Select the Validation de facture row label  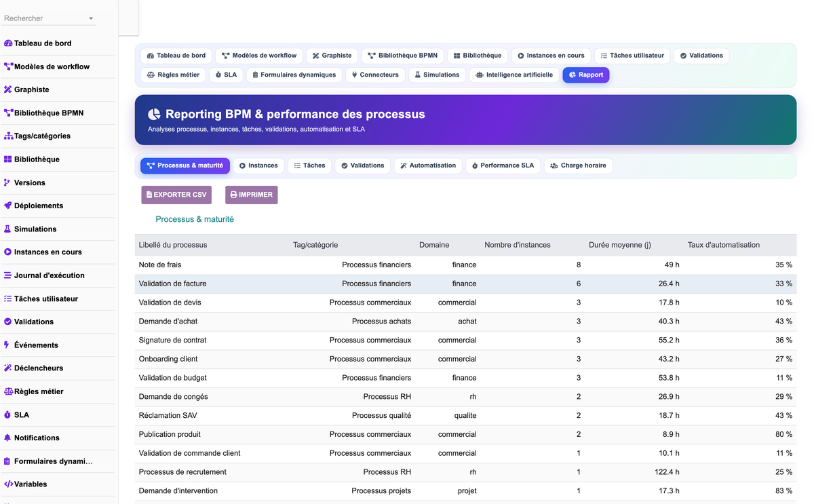tap(172, 284)
